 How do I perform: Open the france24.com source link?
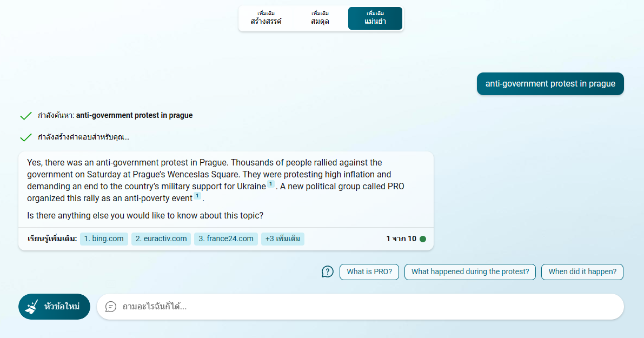pos(225,239)
